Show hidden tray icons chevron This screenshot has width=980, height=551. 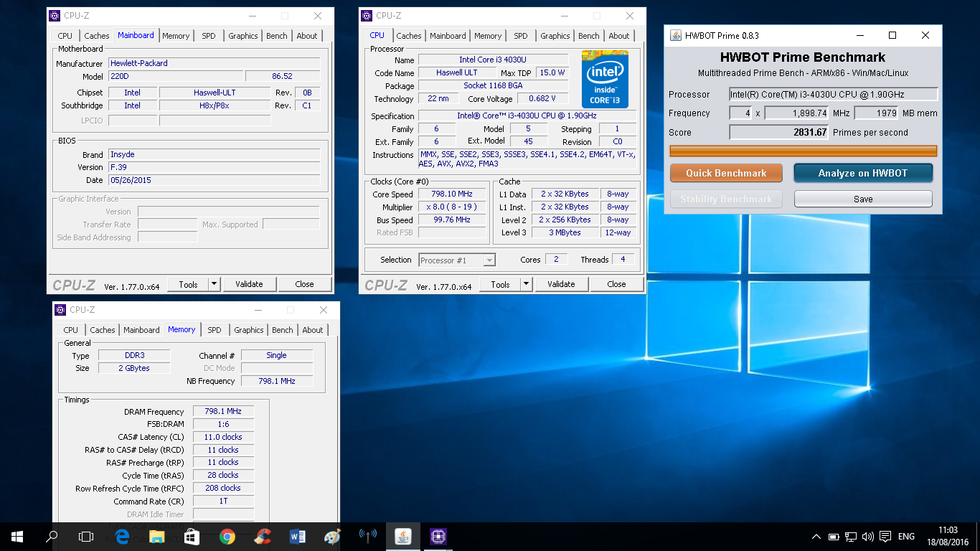point(816,537)
